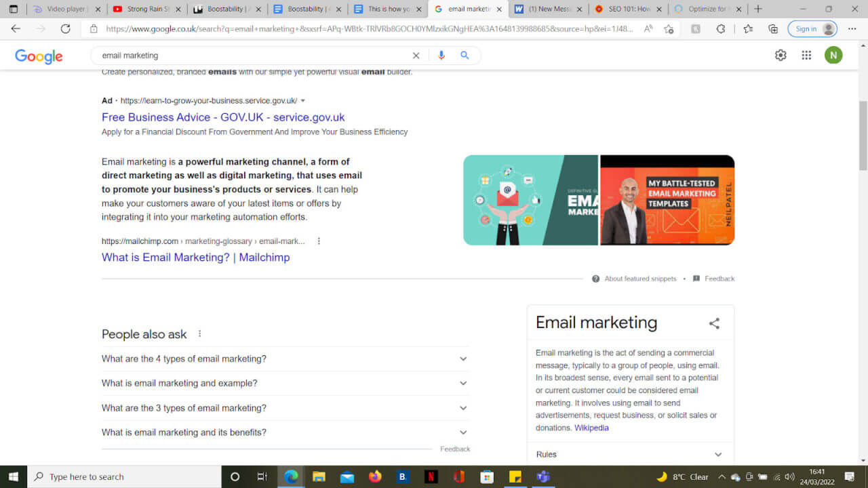Viewport: 868px width, 488px height.
Task: Toggle Read aloud icon in address bar
Action: (648, 29)
